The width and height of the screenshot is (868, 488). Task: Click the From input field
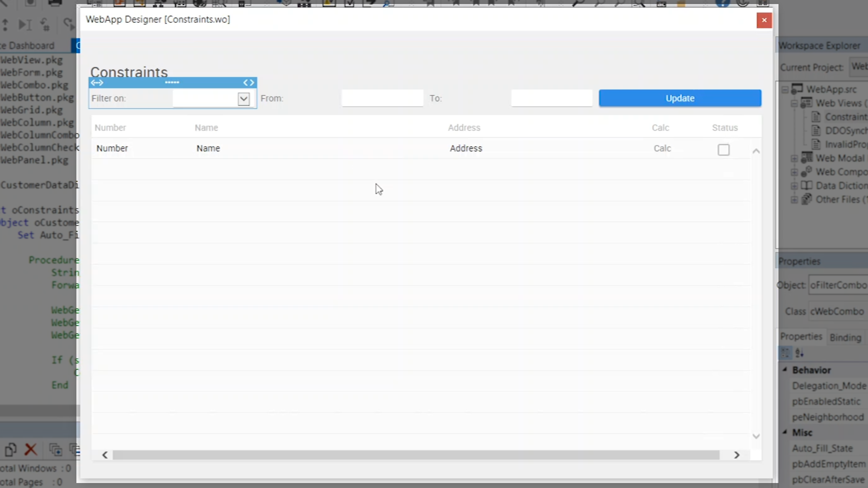(x=382, y=98)
